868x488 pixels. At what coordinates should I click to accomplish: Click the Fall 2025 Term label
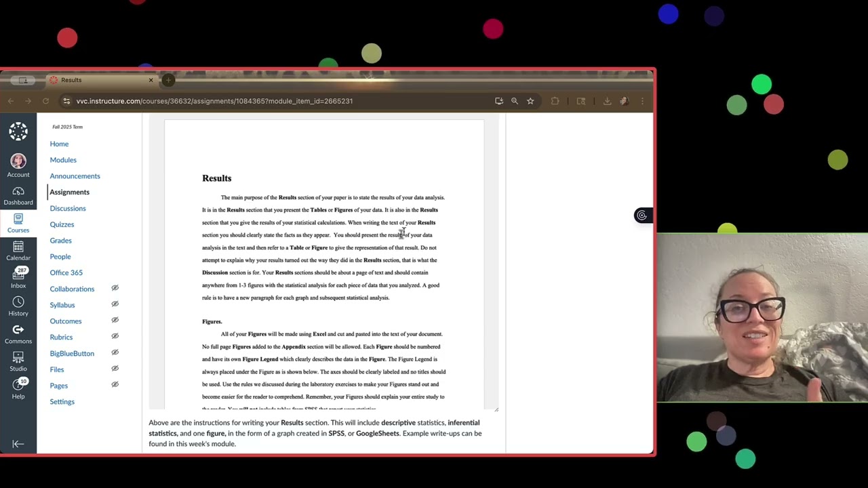click(67, 127)
